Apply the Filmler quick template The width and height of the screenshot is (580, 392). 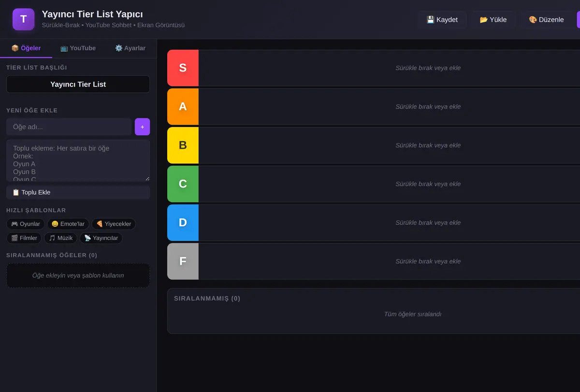point(24,238)
